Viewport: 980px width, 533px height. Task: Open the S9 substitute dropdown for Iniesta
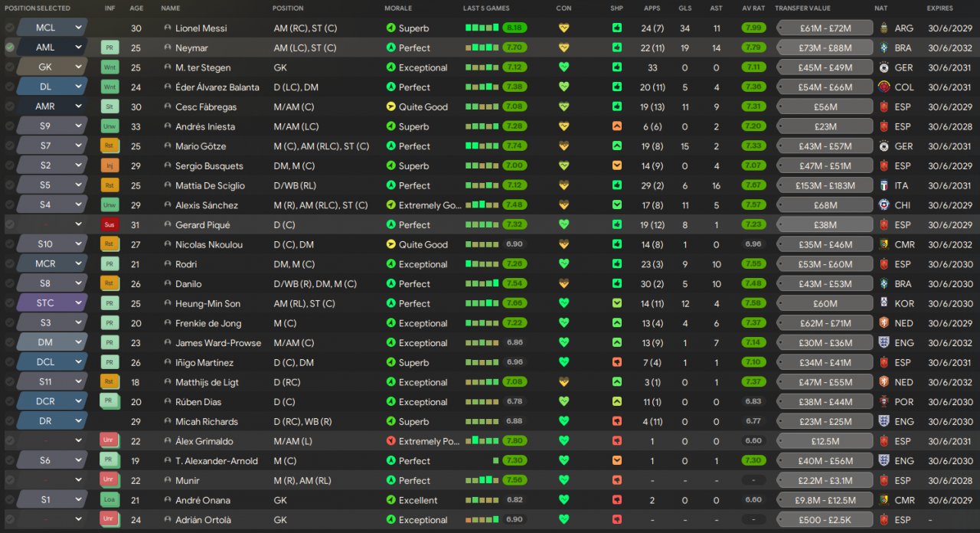click(51, 126)
